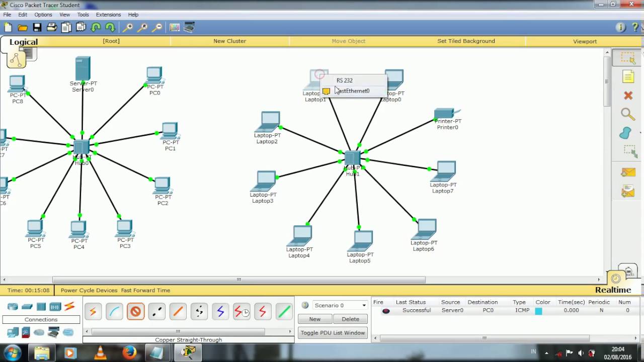Zoom out with the minus magnifier icon
644x362 pixels.
click(157, 28)
